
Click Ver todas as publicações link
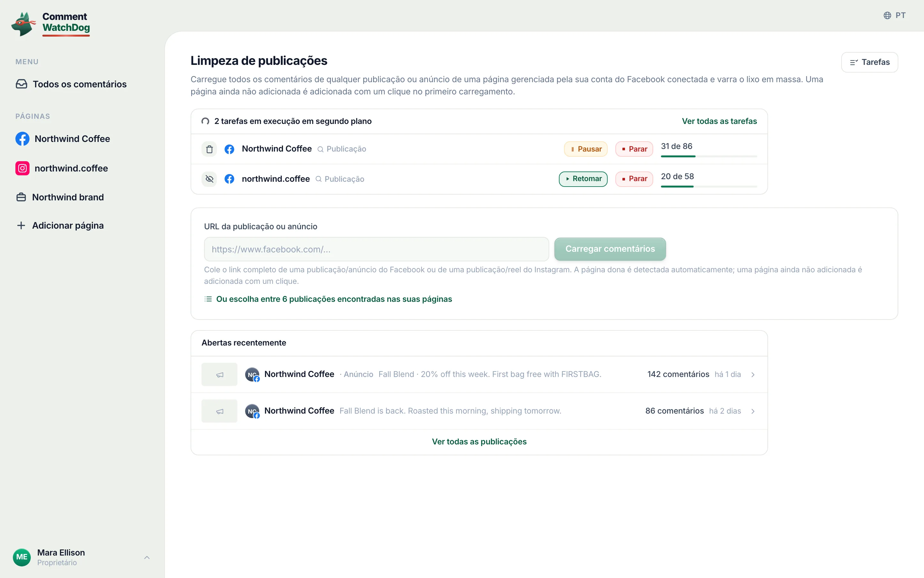[x=479, y=442]
